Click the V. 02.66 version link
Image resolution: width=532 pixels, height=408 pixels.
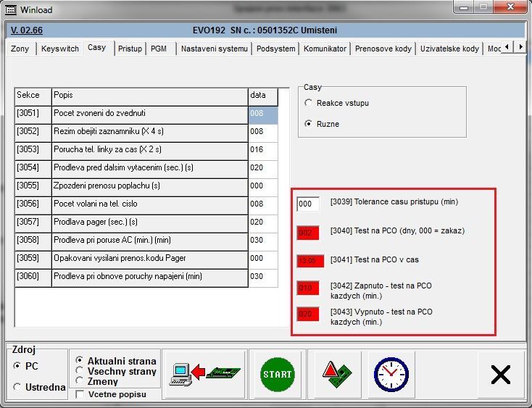tap(27, 30)
